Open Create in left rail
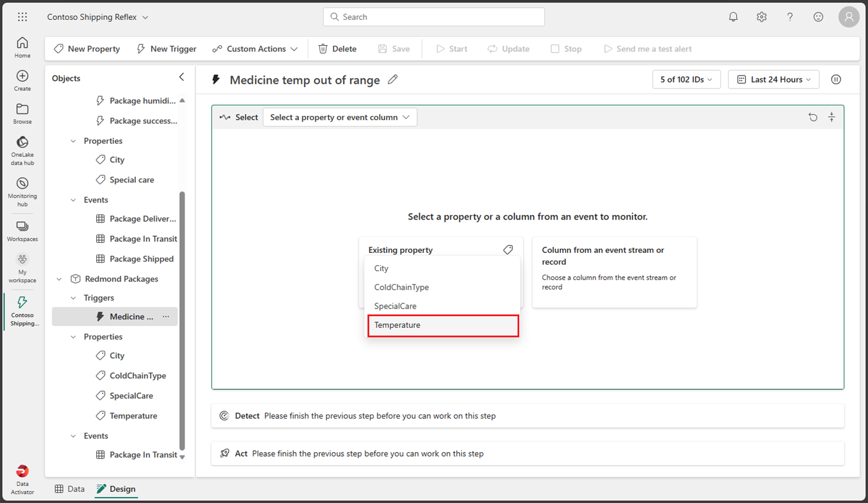This screenshot has height=503, width=868. click(x=22, y=81)
